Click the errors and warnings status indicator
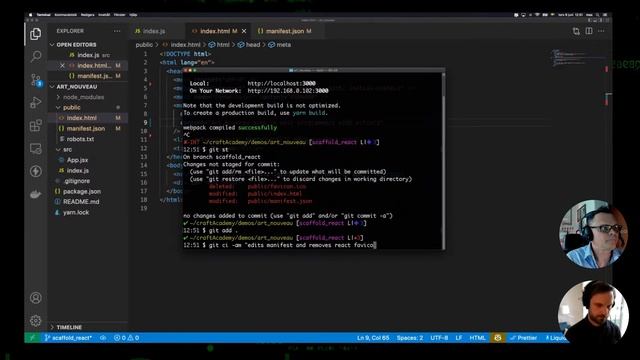Viewport: 640px width, 360px height. [x=127, y=338]
